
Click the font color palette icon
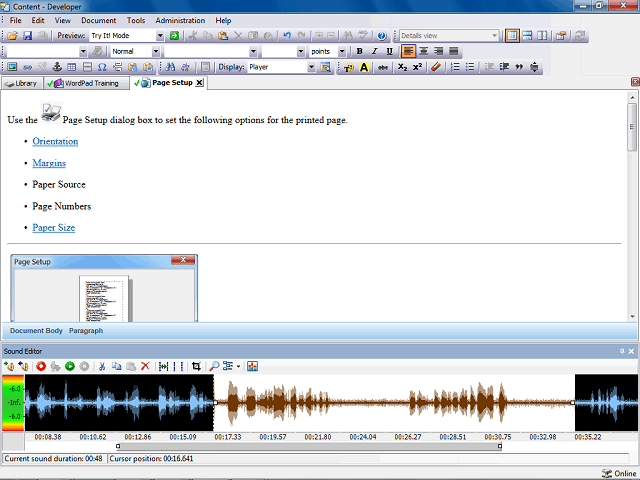click(349, 67)
